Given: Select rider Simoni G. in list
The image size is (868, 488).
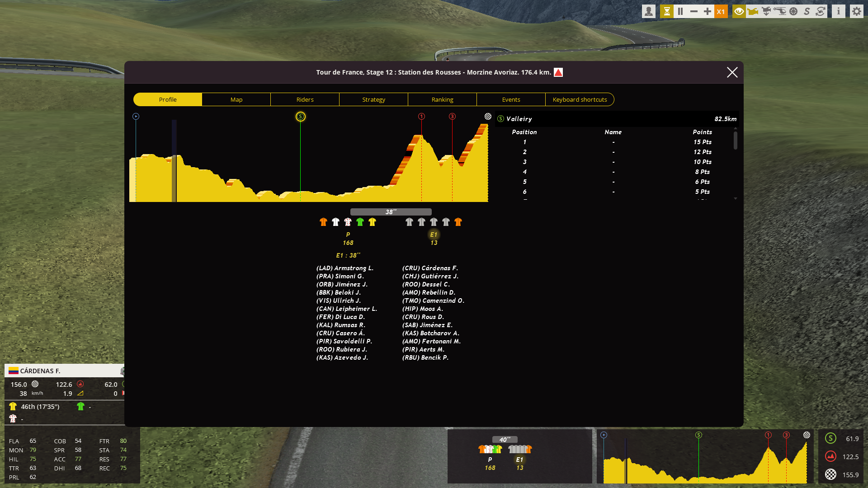Looking at the screenshot, I should (340, 276).
